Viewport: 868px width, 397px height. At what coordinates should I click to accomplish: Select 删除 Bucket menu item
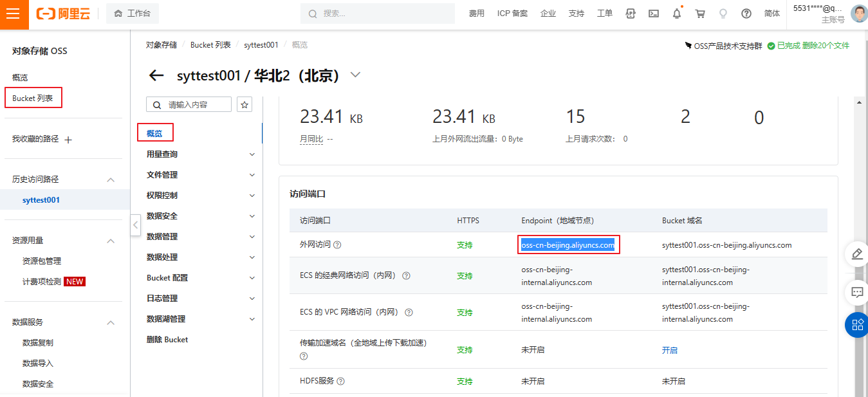167,340
